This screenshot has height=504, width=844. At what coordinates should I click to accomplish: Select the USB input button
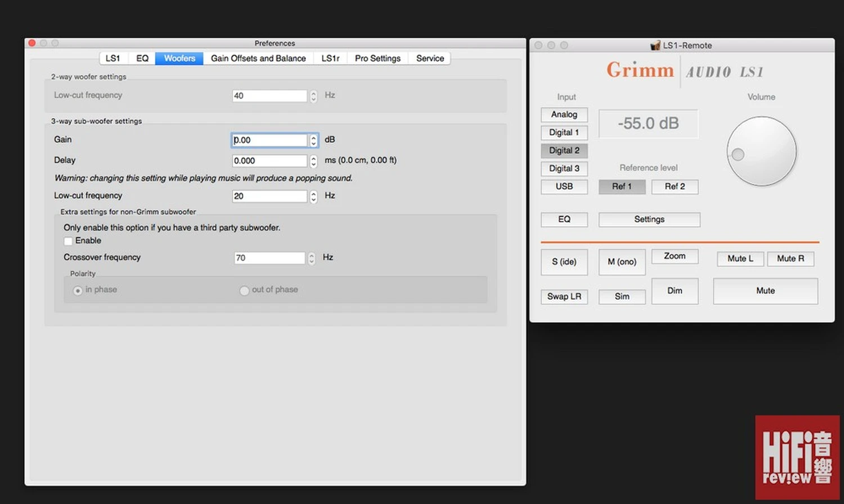(x=564, y=187)
